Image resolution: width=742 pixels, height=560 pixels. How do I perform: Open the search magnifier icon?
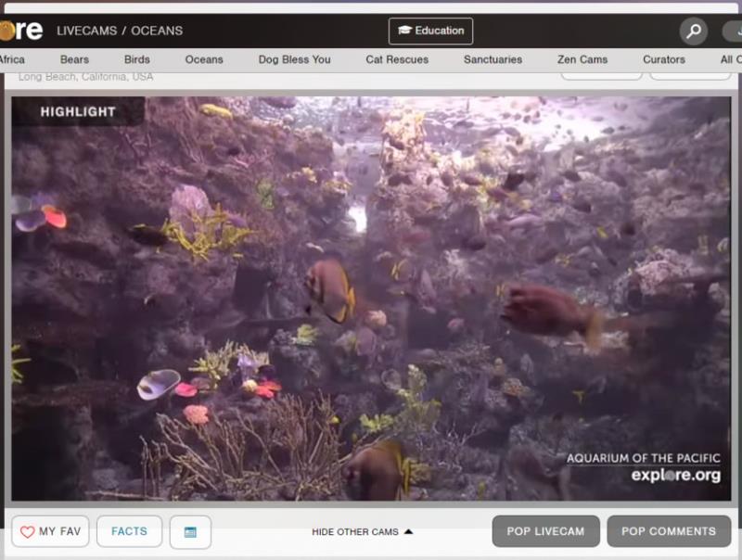pos(693,32)
